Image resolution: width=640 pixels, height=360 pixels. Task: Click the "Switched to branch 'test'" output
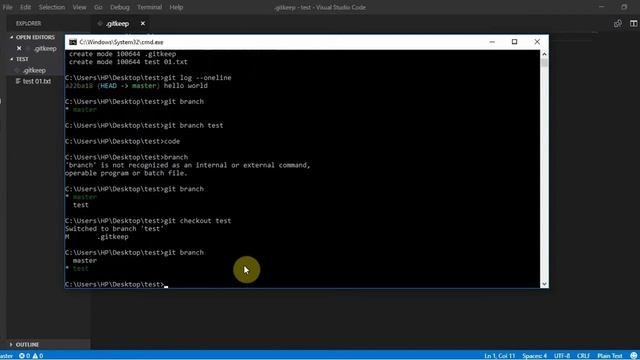(114, 229)
